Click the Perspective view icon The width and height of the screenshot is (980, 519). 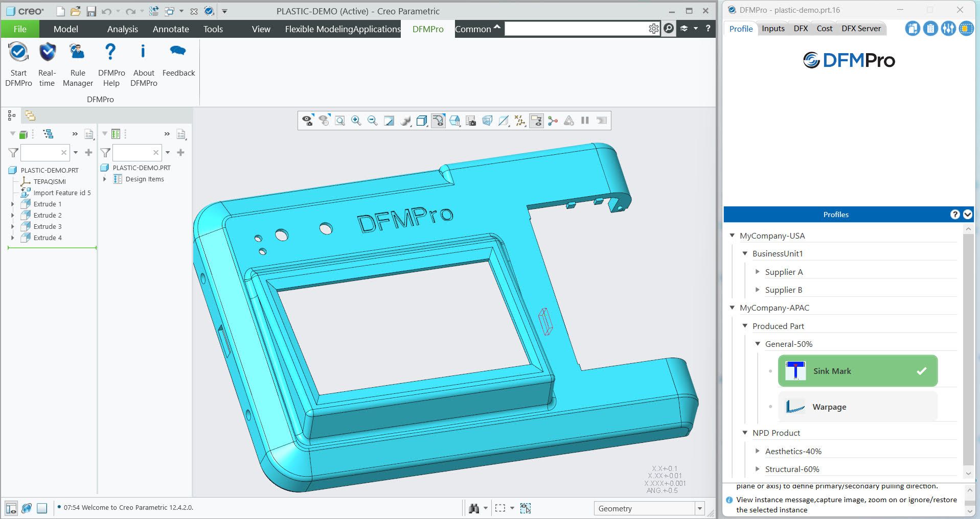click(x=487, y=121)
